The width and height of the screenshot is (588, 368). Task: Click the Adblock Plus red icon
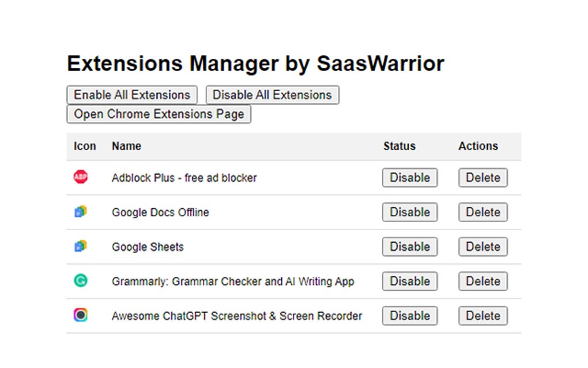point(81,177)
